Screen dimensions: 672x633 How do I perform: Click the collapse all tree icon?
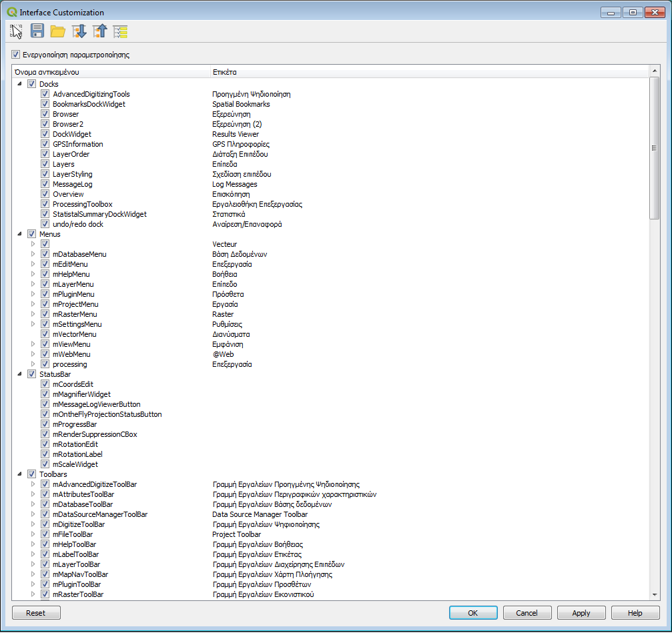pyautogui.click(x=100, y=31)
